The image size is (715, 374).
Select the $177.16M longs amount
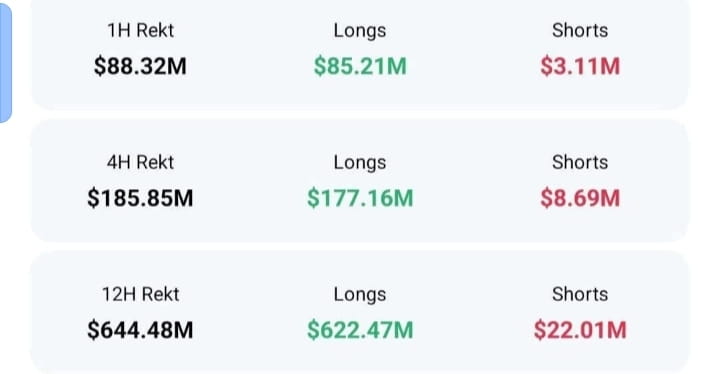[x=360, y=198]
